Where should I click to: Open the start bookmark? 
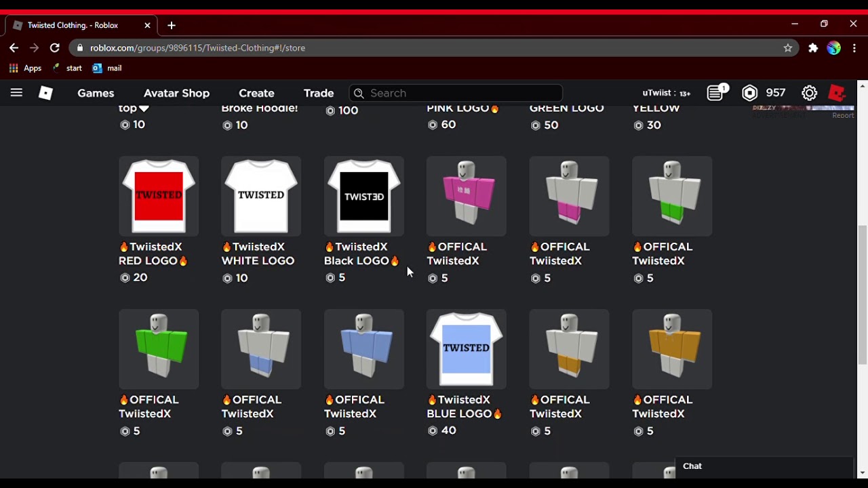click(67, 68)
